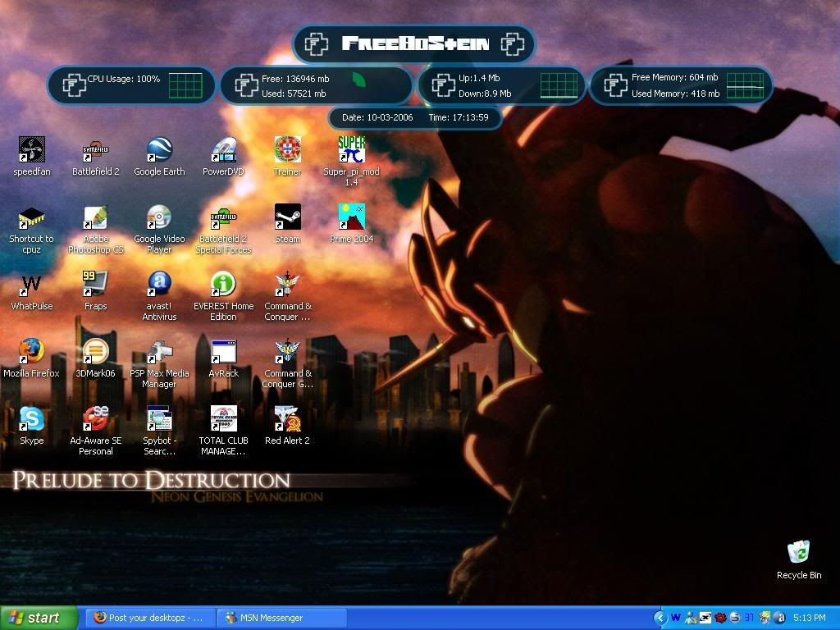
Task: Open the avast! Antivirus shortcut
Action: click(x=159, y=285)
